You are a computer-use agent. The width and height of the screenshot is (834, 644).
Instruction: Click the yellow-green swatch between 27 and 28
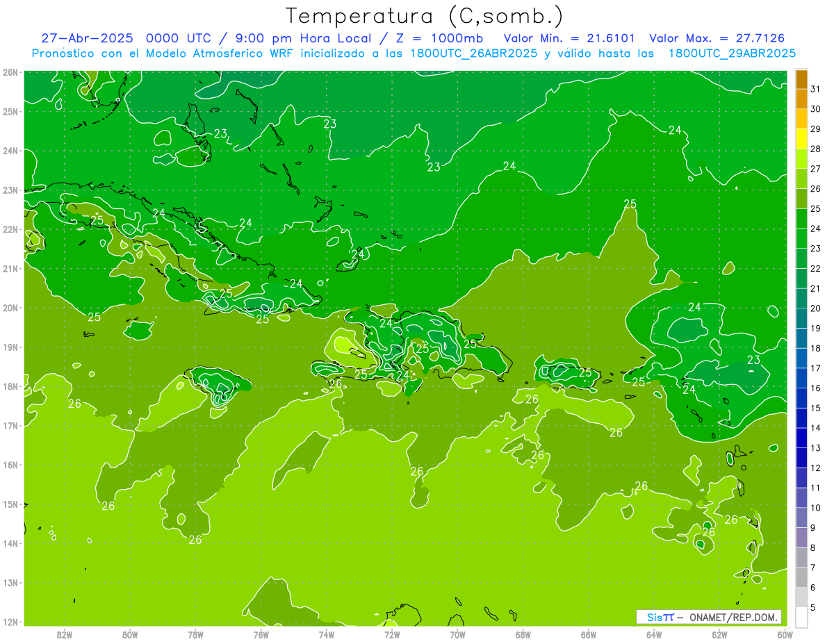pyautogui.click(x=801, y=159)
